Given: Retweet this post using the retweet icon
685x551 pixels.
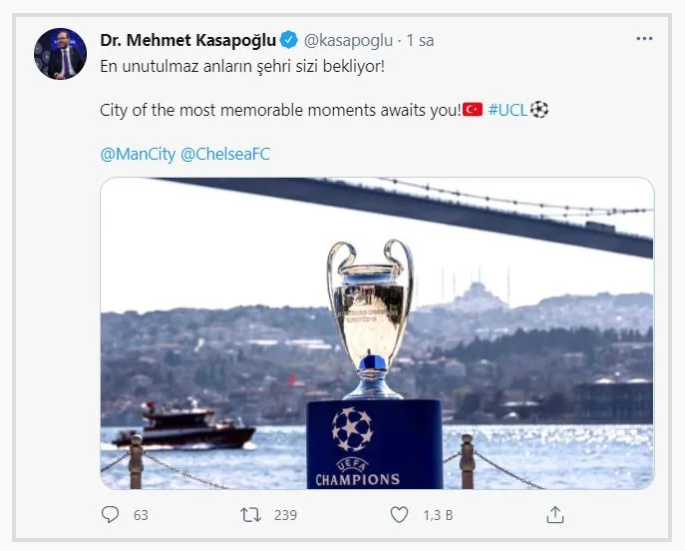Looking at the screenshot, I should [253, 515].
